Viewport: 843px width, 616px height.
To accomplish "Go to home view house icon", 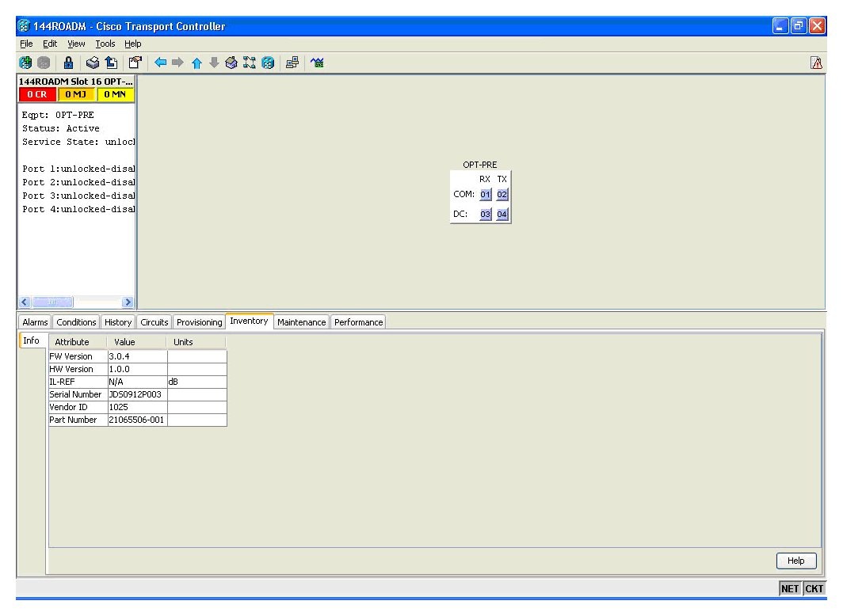I will 231,63.
